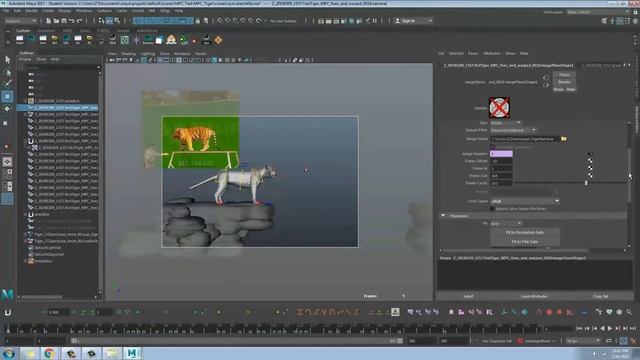Image resolution: width=640 pixels, height=360 pixels.
Task: Open Google Chrome from the Windows taskbar
Action: pos(49,353)
